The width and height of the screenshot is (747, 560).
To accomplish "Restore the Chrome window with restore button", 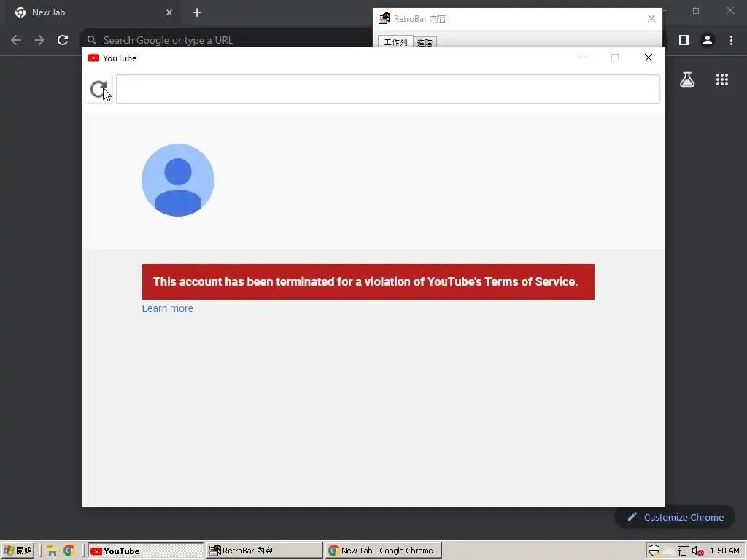I will point(697,10).
